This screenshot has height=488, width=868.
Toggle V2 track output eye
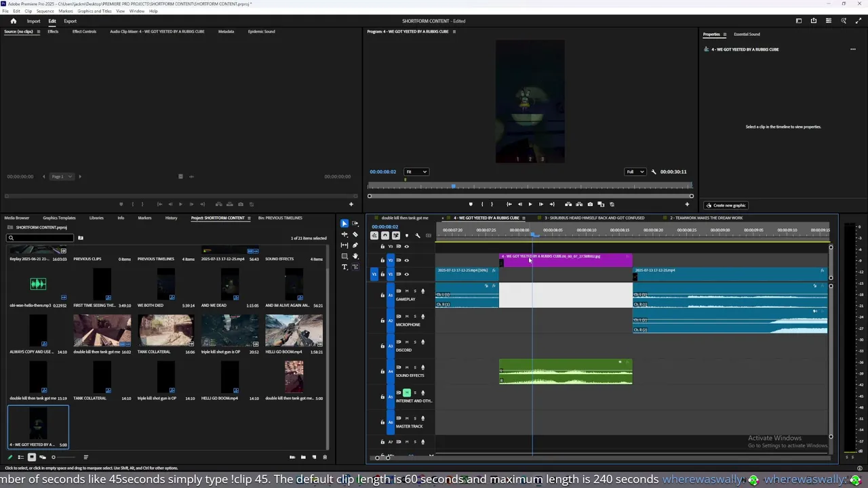(407, 260)
